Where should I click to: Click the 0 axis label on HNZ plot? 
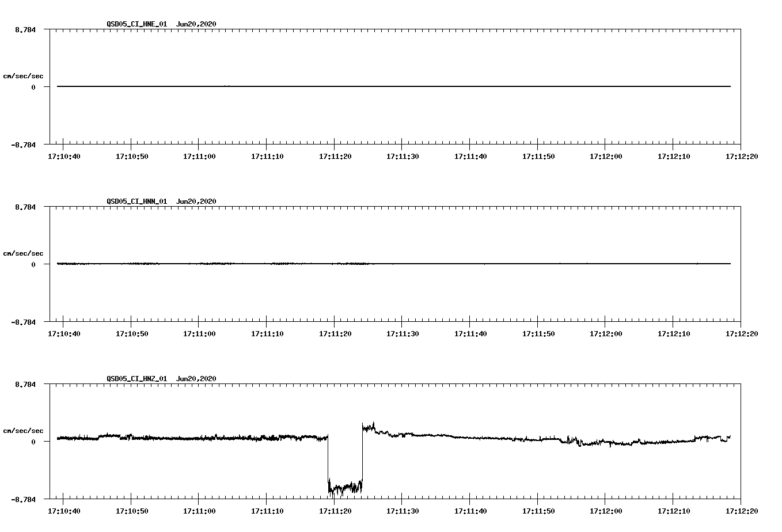(33, 442)
